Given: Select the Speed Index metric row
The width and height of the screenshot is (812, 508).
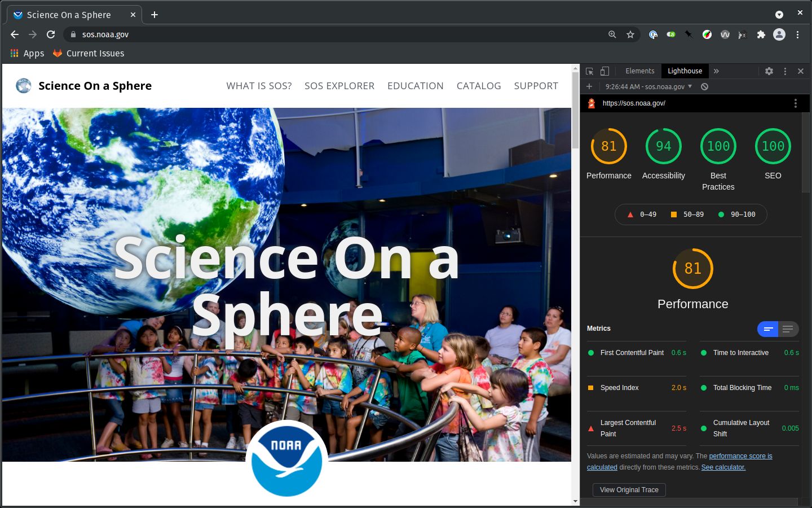Looking at the screenshot, I should click(637, 388).
